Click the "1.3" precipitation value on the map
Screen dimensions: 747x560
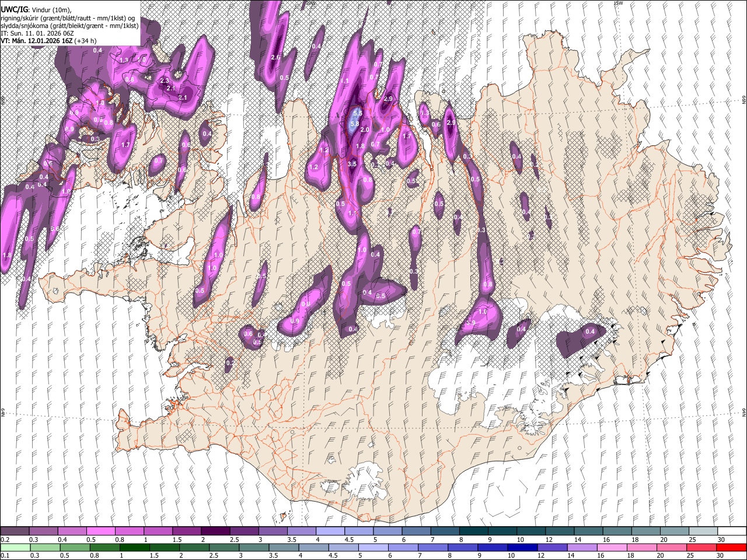pyautogui.click(x=124, y=60)
